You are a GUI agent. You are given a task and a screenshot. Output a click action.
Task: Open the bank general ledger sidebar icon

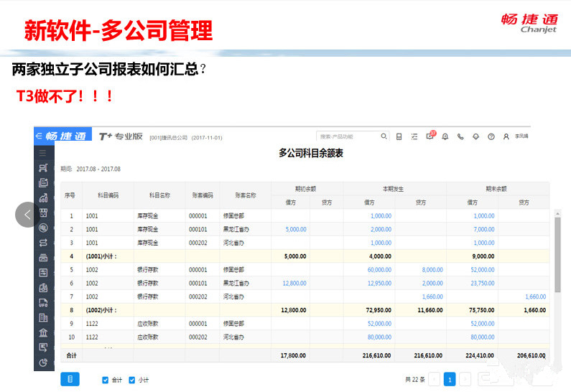pyautogui.click(x=43, y=332)
